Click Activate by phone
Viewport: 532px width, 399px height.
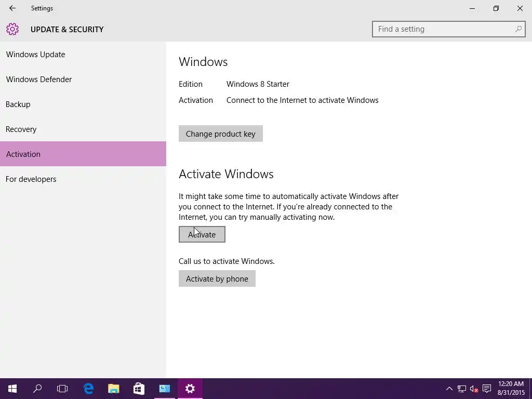coord(217,278)
